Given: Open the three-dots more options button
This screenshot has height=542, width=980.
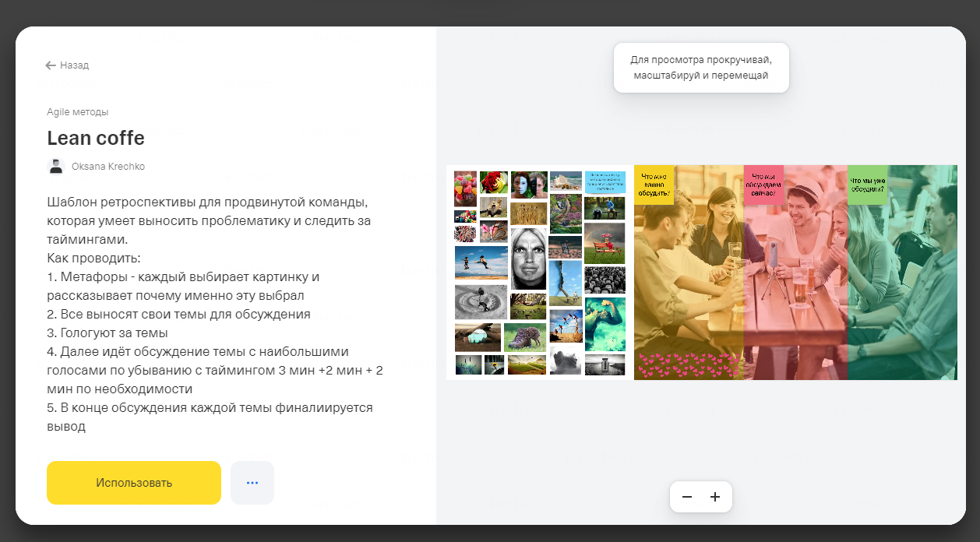Looking at the screenshot, I should click(x=252, y=483).
